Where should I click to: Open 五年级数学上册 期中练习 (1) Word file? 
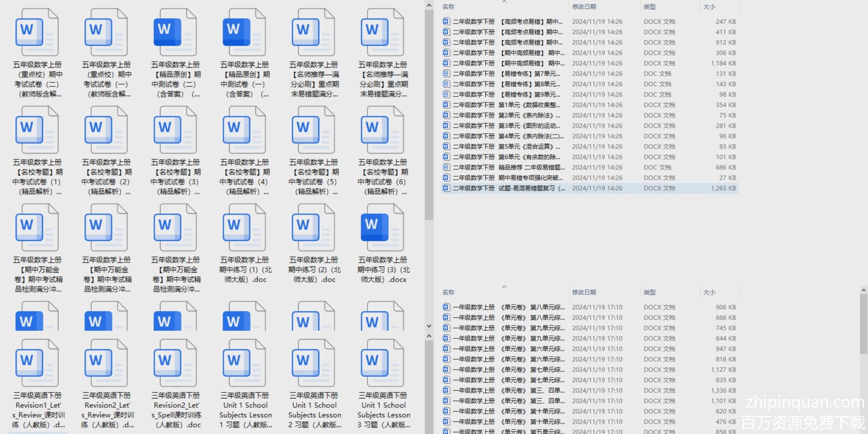[244, 228]
